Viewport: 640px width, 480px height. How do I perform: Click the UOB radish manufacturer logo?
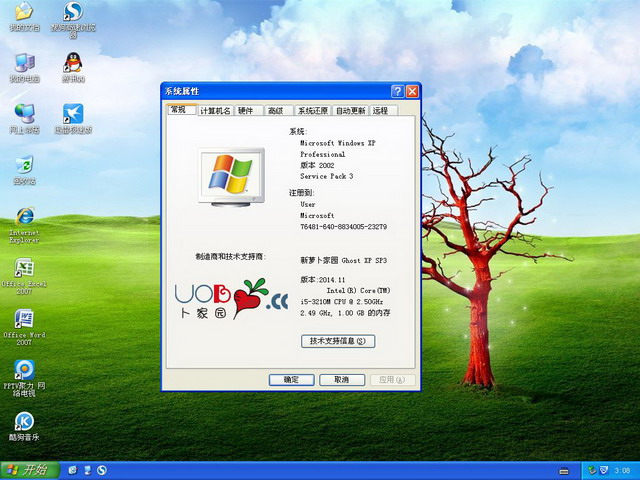231,299
